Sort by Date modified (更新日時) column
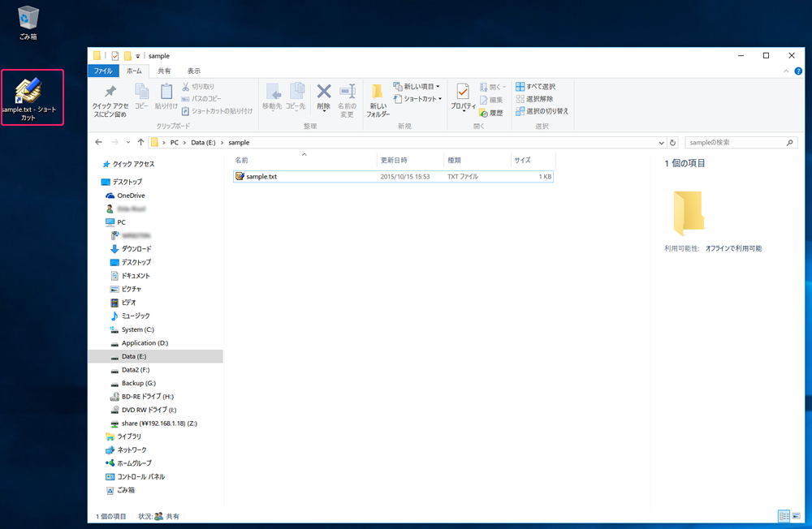Image resolution: width=812 pixels, height=529 pixels. [410, 160]
